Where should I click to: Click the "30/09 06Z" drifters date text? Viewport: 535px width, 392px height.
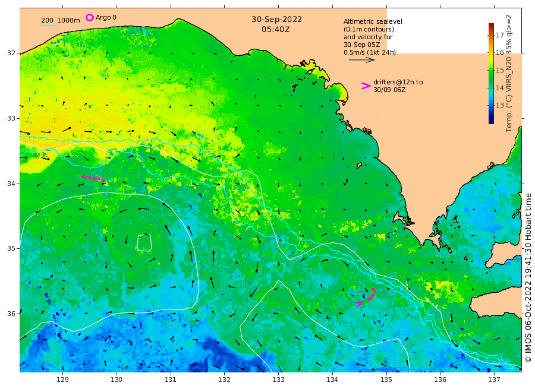[x=389, y=90]
